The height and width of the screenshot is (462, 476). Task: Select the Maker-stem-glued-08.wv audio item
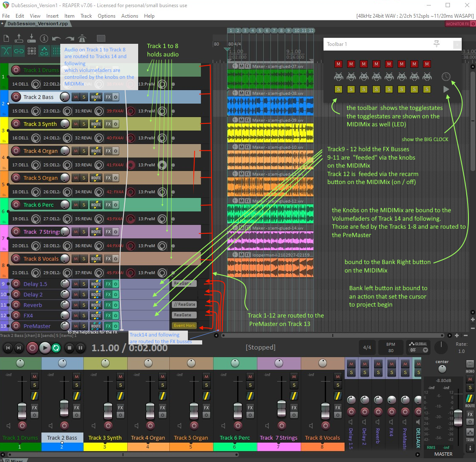coord(270,106)
